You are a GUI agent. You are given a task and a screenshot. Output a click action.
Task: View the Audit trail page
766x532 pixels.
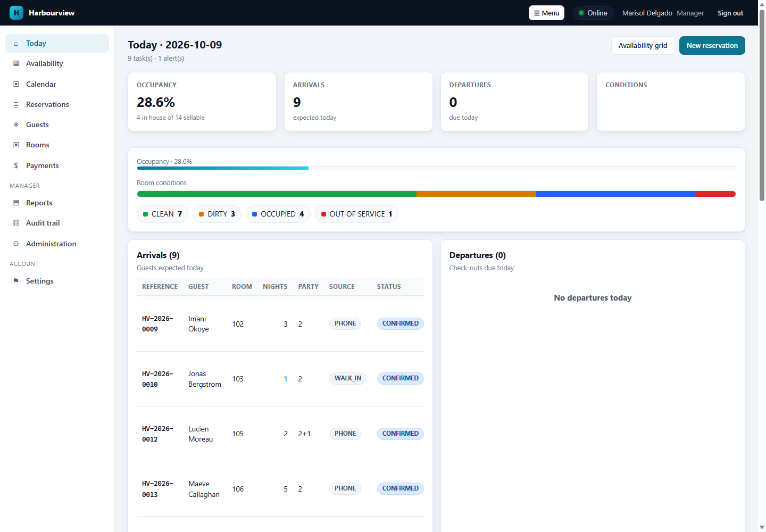57,223
